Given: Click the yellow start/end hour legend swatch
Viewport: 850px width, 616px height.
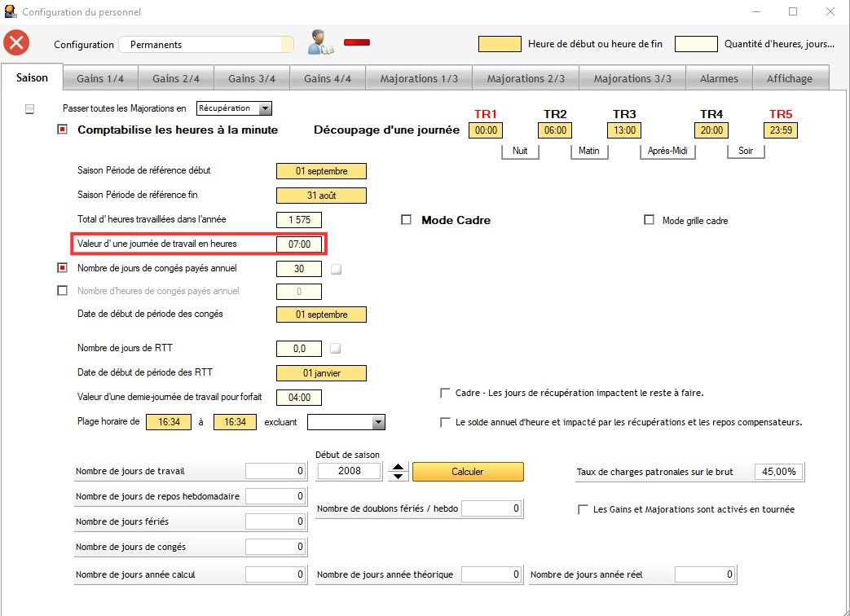Looking at the screenshot, I should pyautogui.click(x=499, y=44).
